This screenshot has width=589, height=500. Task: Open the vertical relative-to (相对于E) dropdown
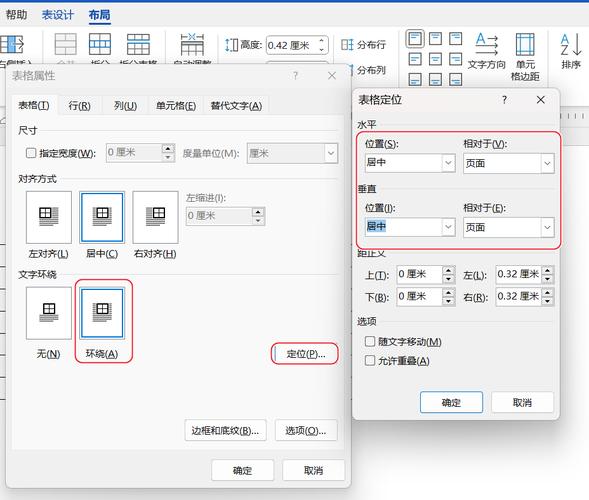click(x=509, y=227)
